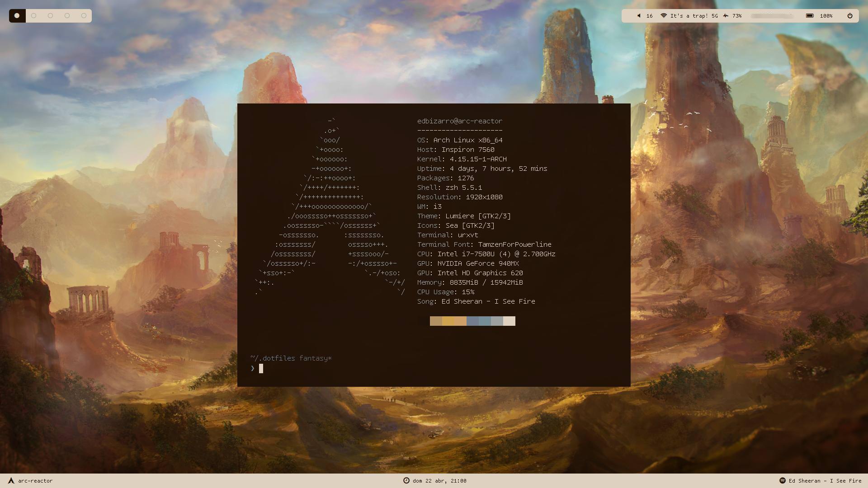Click the Theme: Lumiere [GTK2/3] line

coord(464,216)
